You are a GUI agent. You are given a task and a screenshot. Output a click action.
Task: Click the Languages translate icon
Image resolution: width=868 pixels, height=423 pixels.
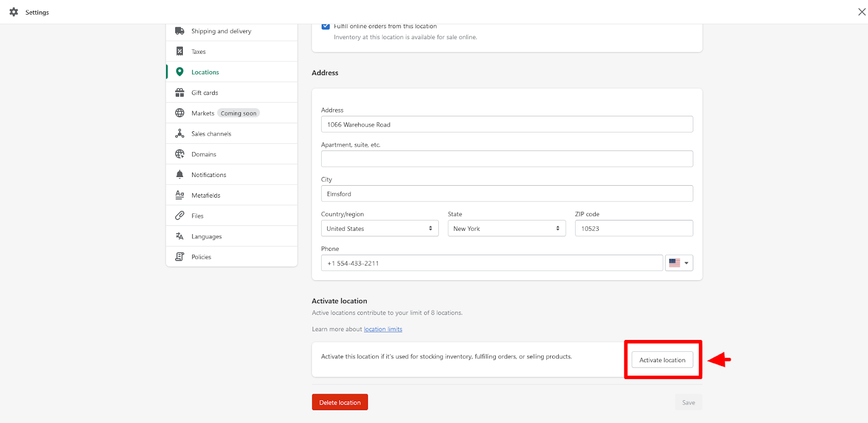coord(180,236)
